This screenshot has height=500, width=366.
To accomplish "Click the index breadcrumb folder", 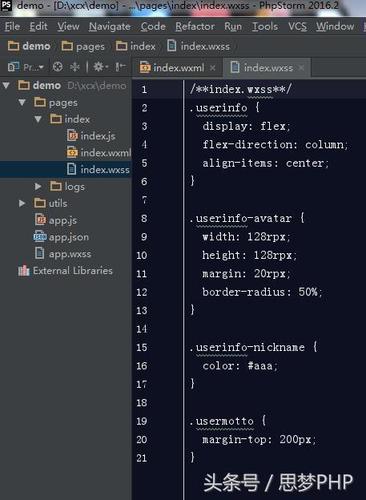I will click(136, 46).
